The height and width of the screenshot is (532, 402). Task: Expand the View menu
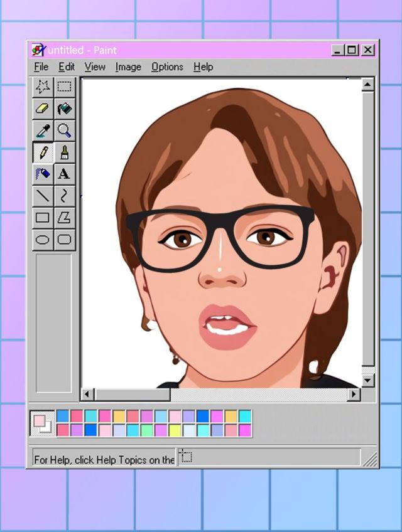(95, 66)
